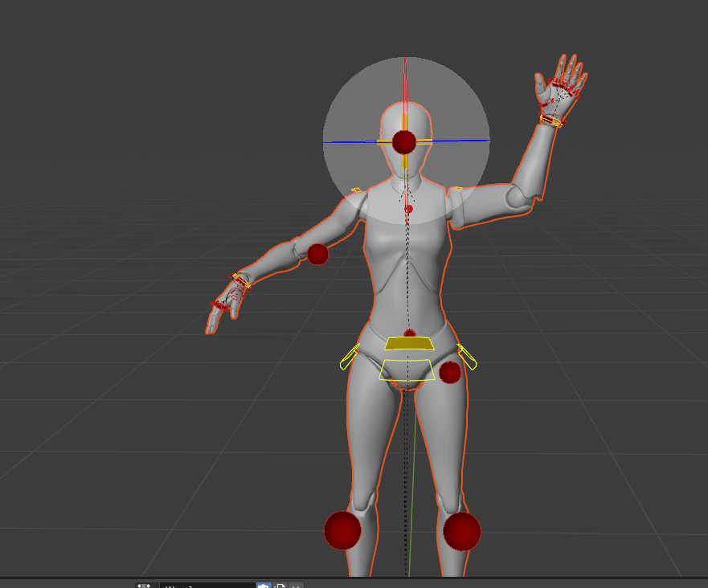Select the red head control sphere
Screen dimensions: 708x588
(403, 142)
